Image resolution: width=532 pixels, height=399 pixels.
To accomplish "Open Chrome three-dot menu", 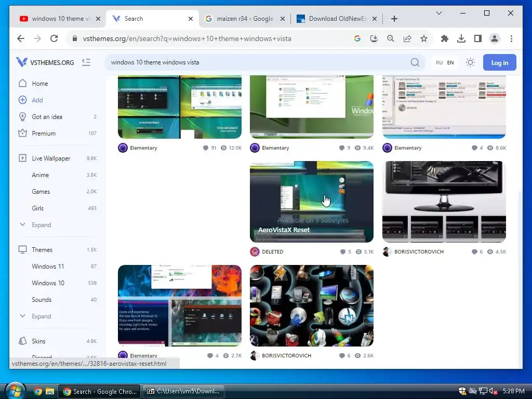I will pyautogui.click(x=511, y=38).
